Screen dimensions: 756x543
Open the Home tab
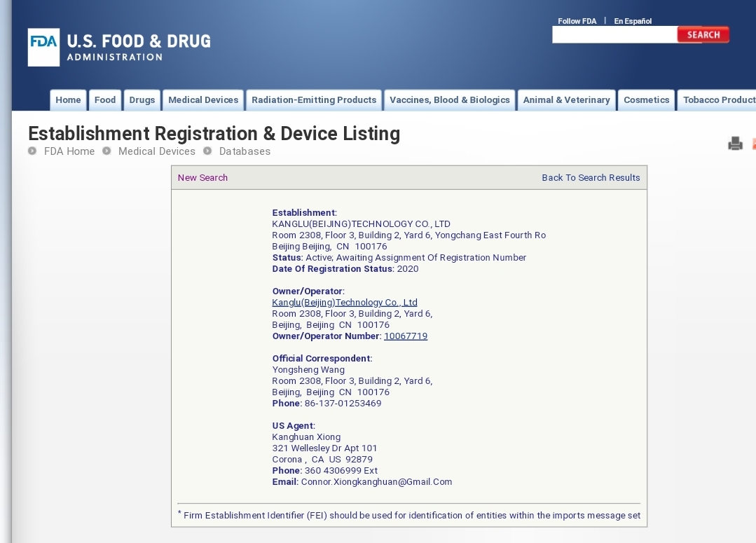point(68,100)
